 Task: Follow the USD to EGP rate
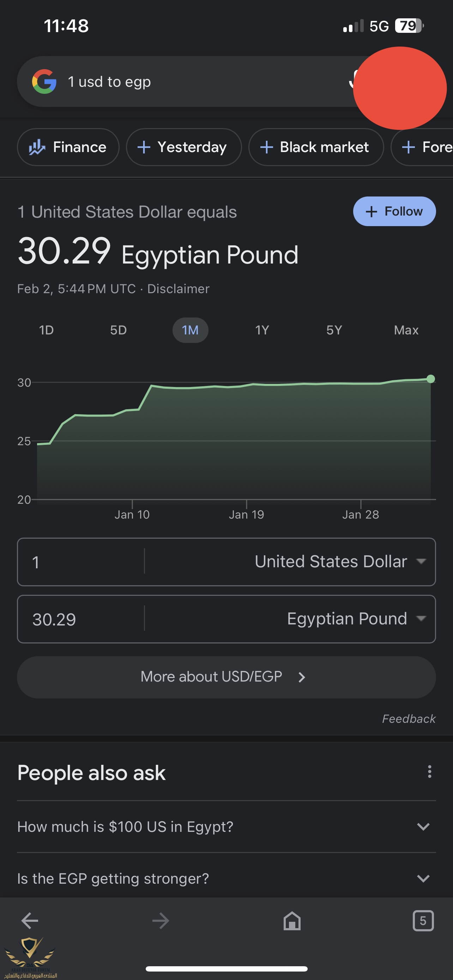pos(394,211)
